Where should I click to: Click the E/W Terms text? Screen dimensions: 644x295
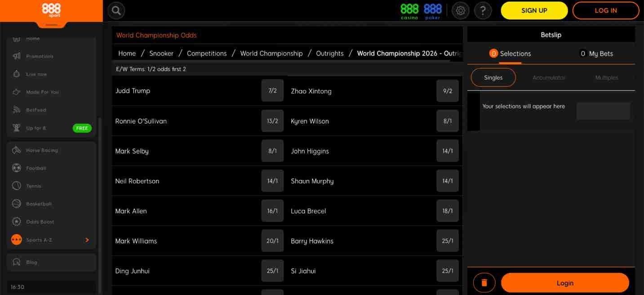pyautogui.click(x=151, y=69)
